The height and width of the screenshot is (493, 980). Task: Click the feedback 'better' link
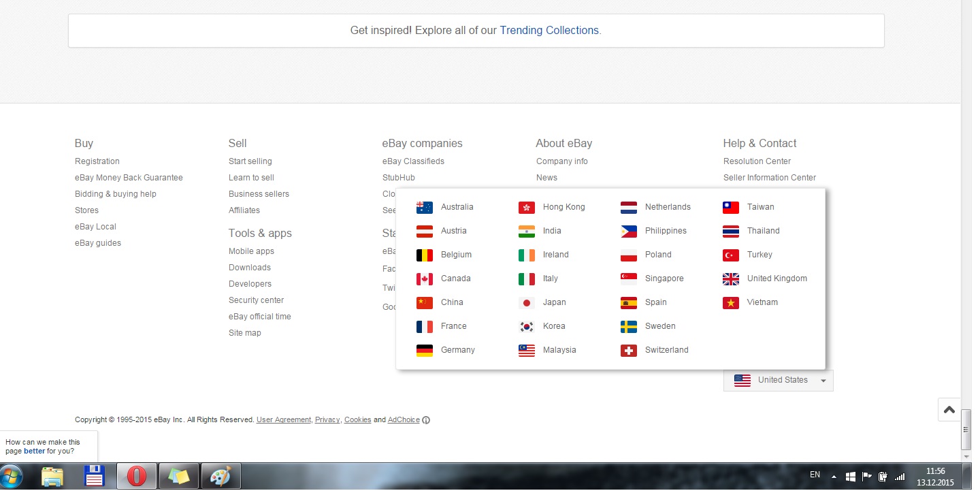(34, 451)
